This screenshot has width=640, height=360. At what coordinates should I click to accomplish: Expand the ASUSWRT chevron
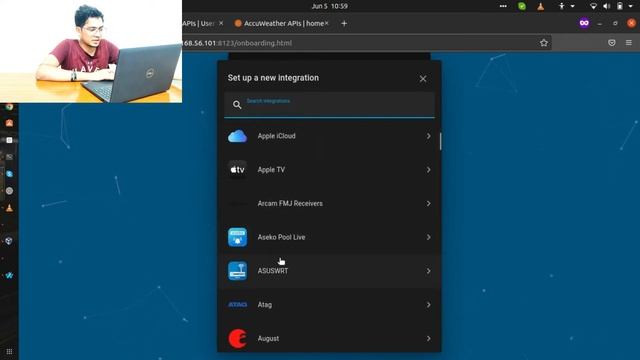pos(428,271)
